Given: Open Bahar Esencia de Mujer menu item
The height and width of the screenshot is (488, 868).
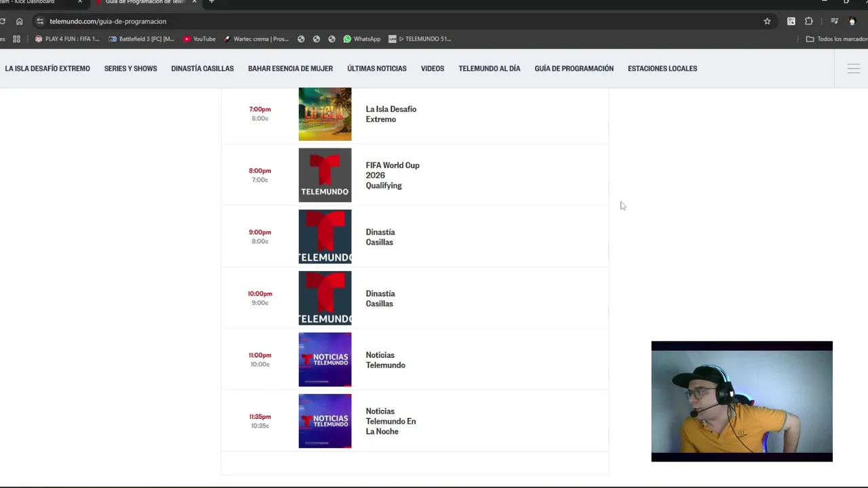Looking at the screenshot, I should point(290,68).
